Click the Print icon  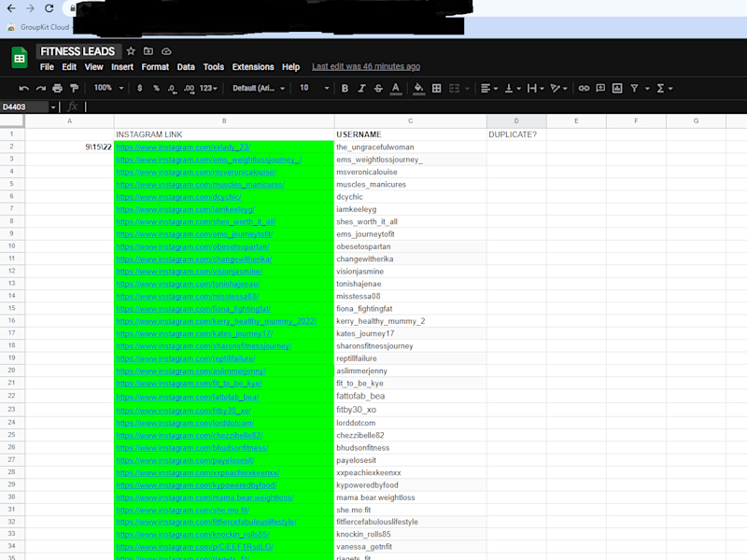click(58, 88)
